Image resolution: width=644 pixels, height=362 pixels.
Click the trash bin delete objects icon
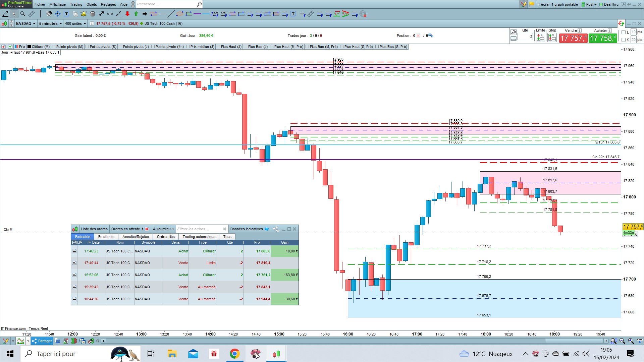pyautogui.click(x=93, y=14)
